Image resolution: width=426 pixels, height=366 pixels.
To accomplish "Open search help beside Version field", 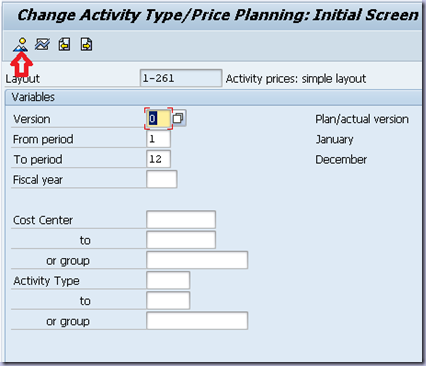I will click(179, 118).
